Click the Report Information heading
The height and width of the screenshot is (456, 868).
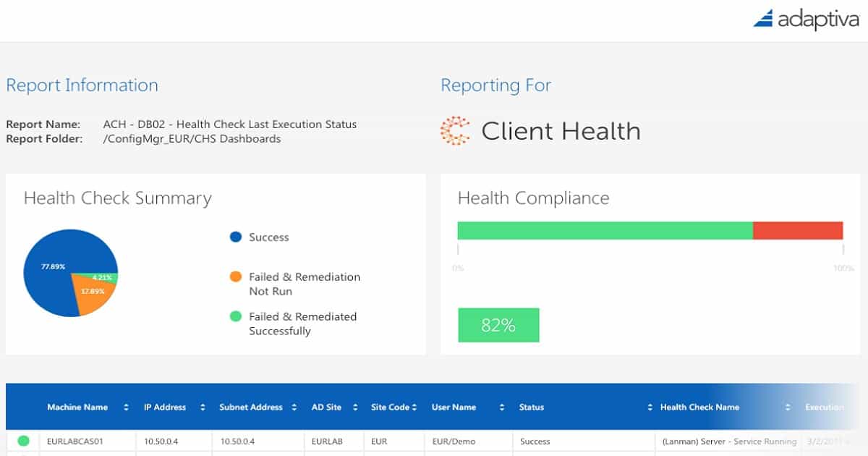coord(82,85)
